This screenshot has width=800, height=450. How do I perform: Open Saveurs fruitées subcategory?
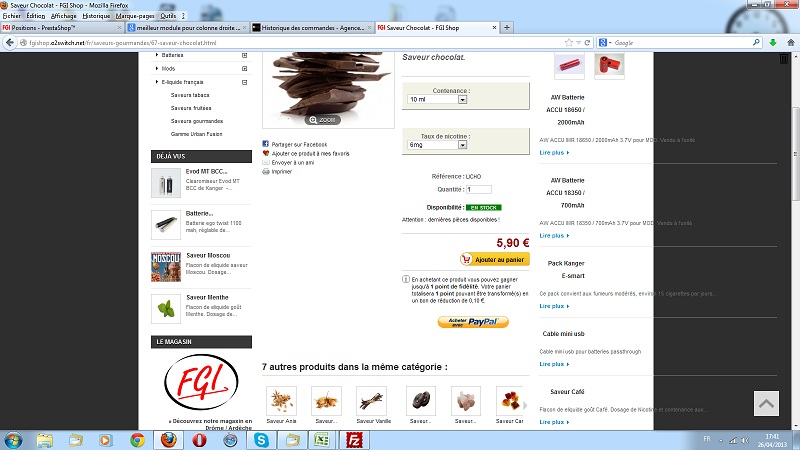point(191,108)
